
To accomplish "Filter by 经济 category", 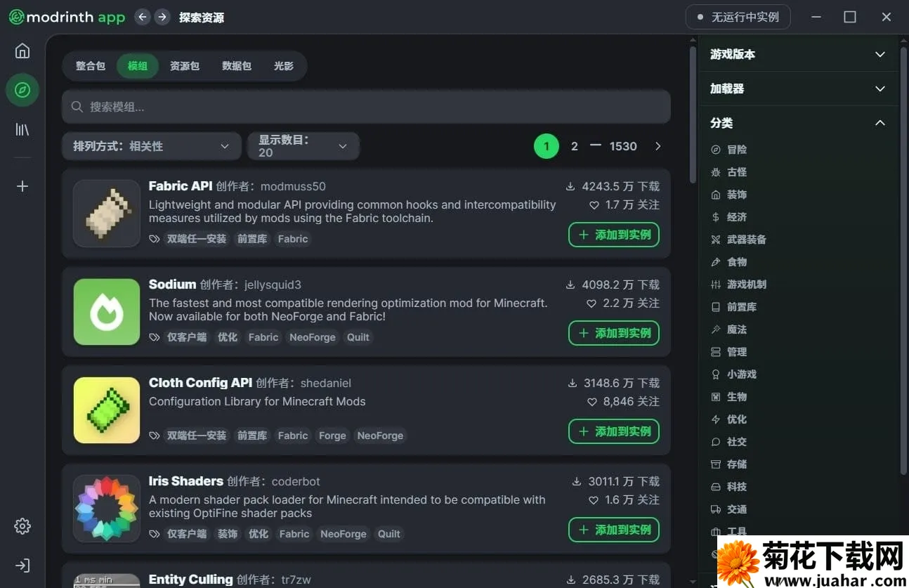I will 728,217.
